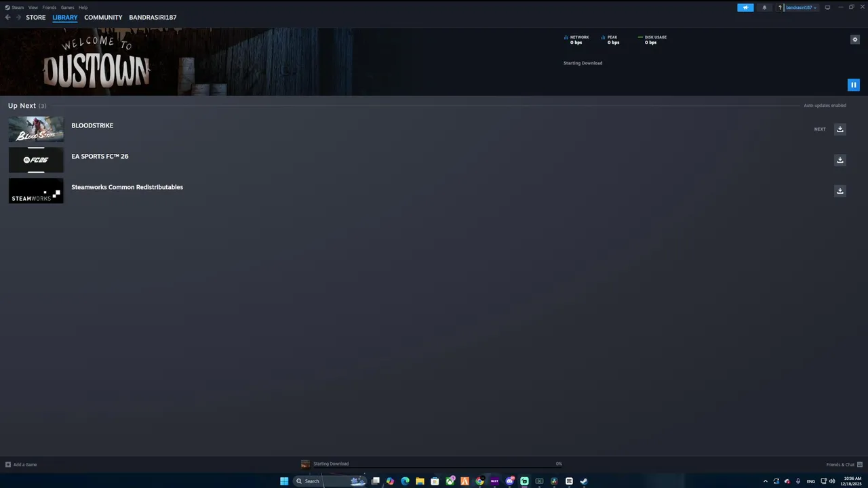Click the Starting Download status at bottom

(331, 464)
